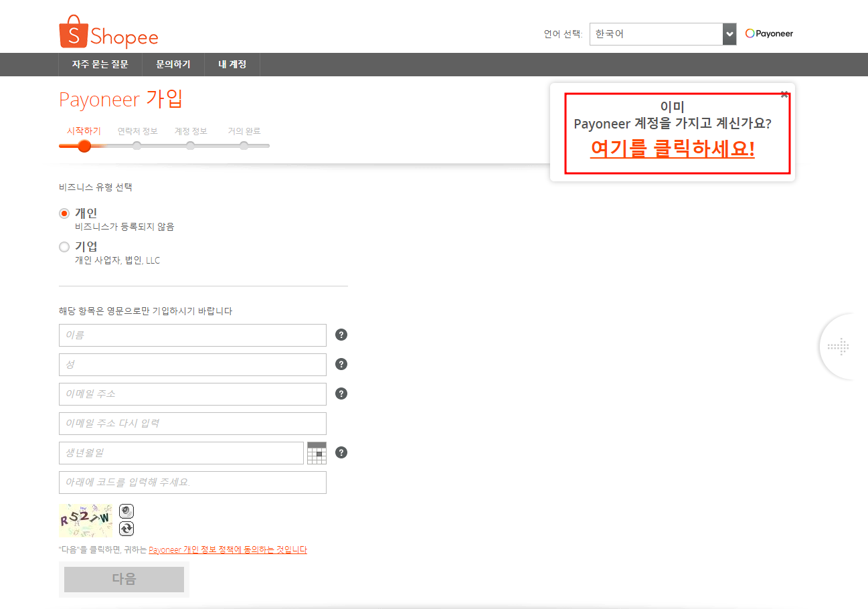
Task: Click the Payoneer logo in header
Action: point(769,33)
